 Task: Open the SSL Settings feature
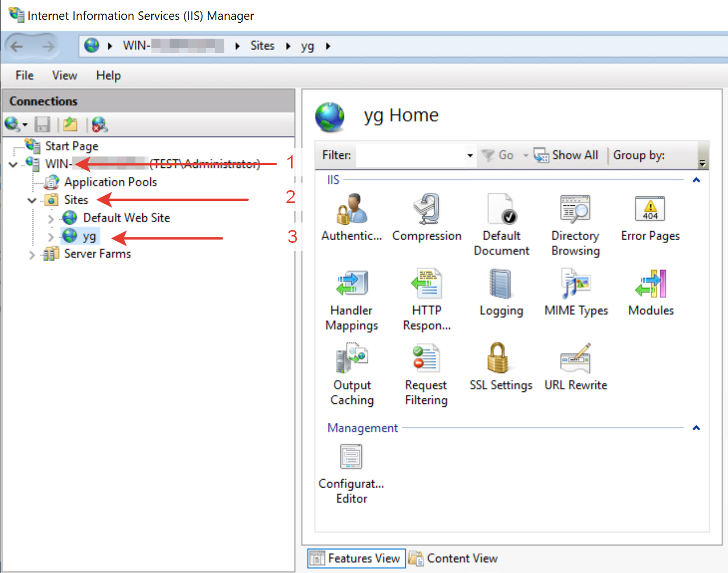click(501, 366)
